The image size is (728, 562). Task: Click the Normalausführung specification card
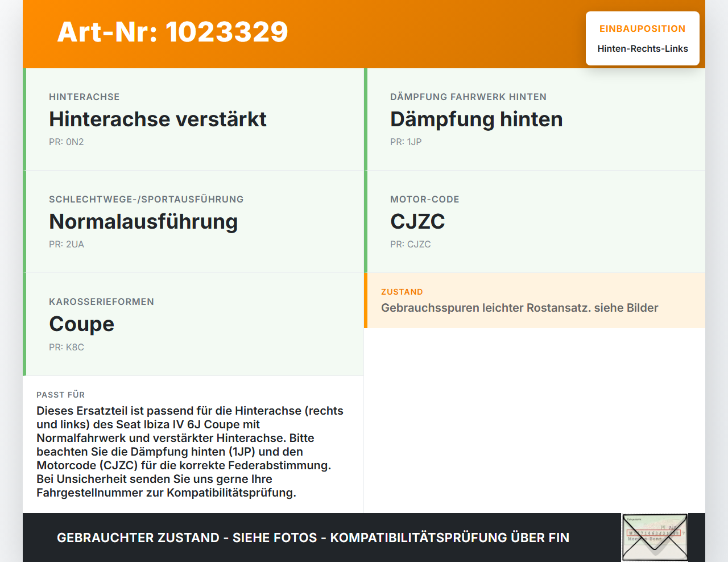pos(193,222)
